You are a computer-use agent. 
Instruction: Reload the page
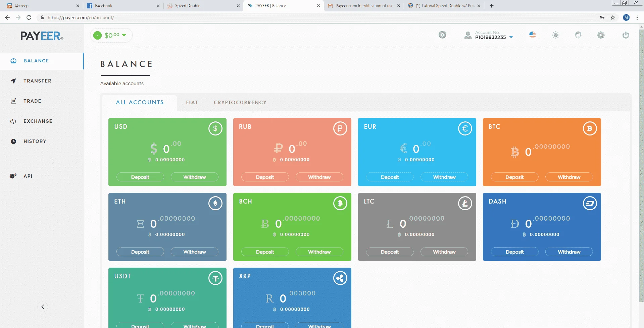pyautogui.click(x=29, y=17)
